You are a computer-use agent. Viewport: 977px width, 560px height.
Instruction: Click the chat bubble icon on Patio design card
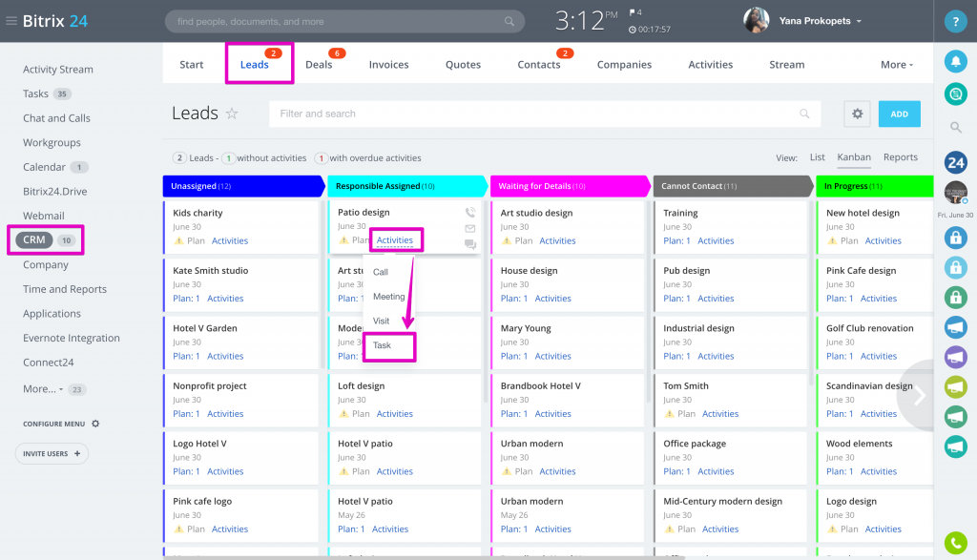coord(470,245)
